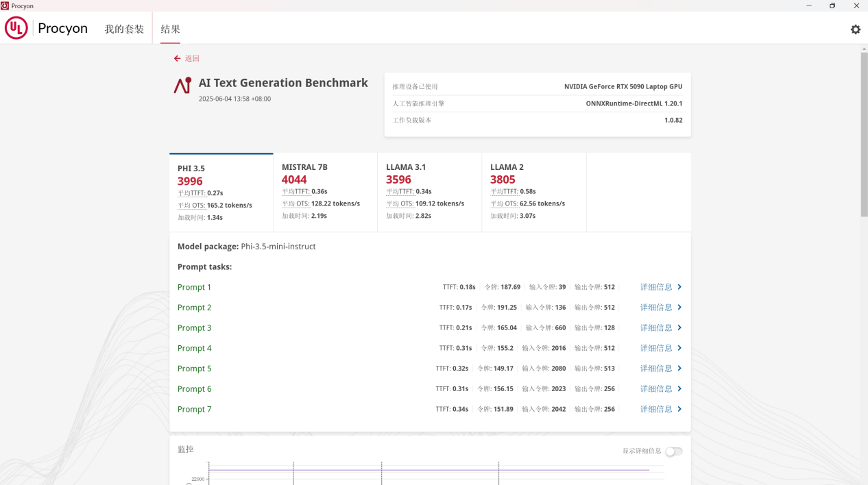Expand Prompt 4 details chevron
This screenshot has width=868, height=485.
pos(679,348)
